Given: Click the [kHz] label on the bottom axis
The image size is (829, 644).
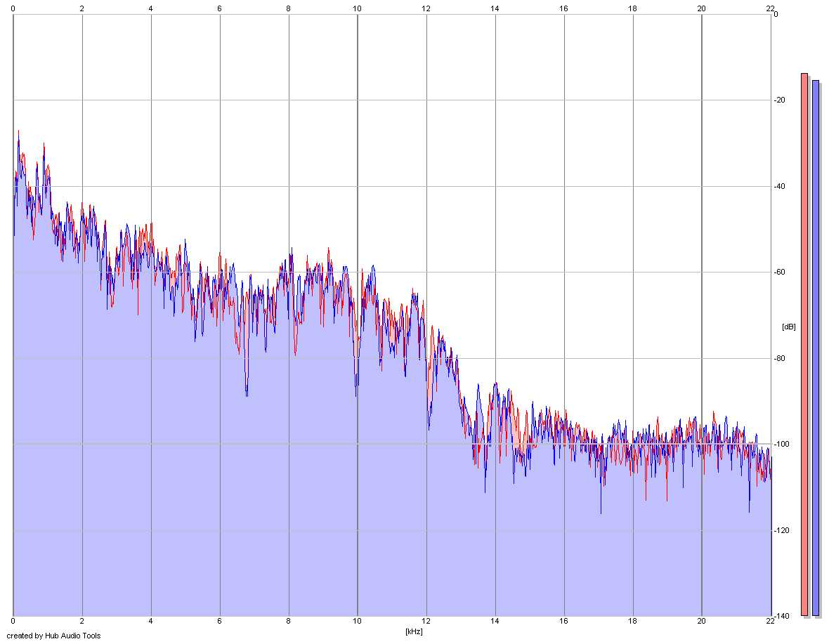Looking at the screenshot, I should tap(414, 631).
